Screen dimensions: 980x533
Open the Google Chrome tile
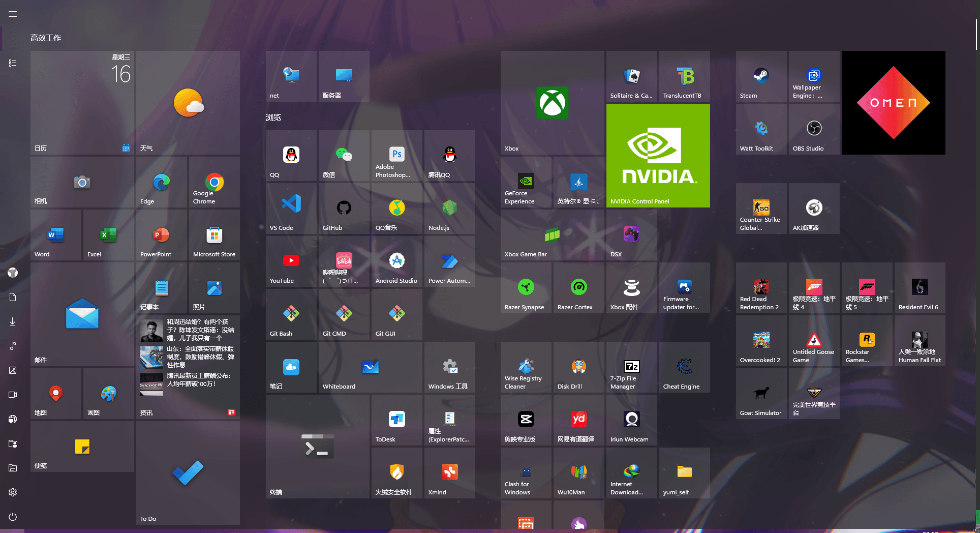(x=214, y=182)
